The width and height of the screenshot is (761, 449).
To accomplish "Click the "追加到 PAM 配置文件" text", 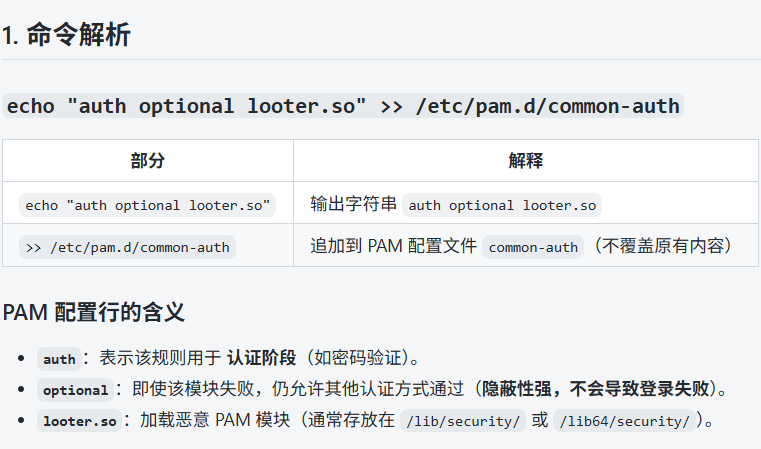I will 393,246.
